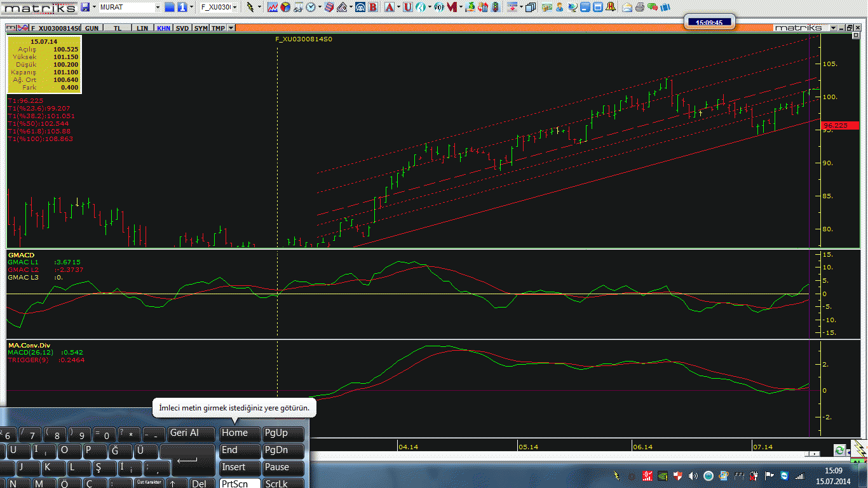Toggle the LIN scale button

click(x=142, y=29)
